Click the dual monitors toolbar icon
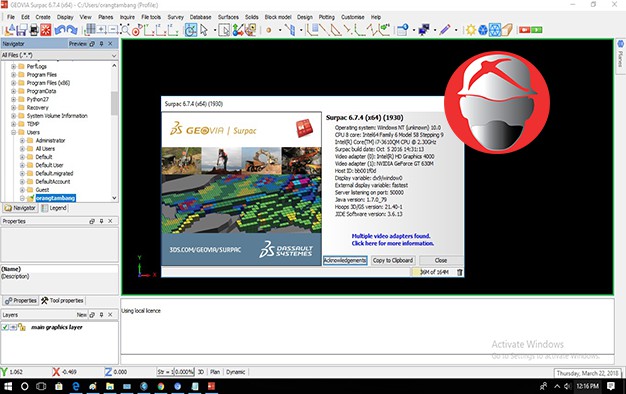The image size is (626, 394). click(424, 30)
